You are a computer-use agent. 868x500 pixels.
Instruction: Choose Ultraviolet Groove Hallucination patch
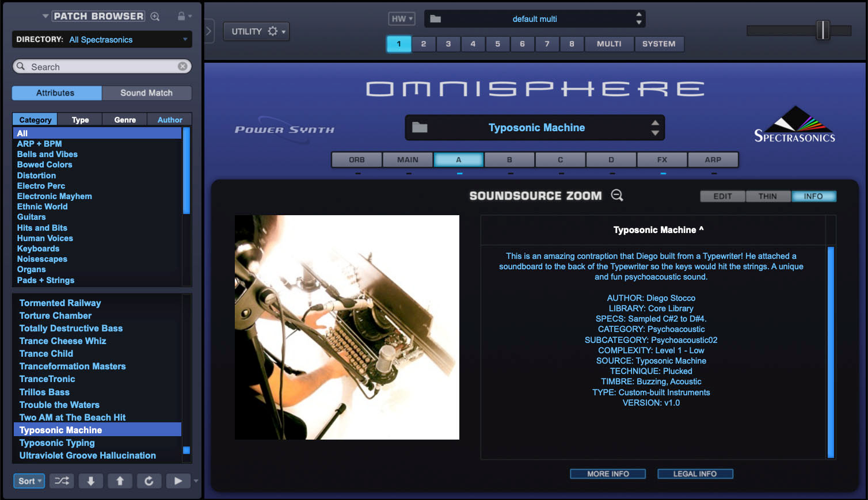tap(87, 455)
